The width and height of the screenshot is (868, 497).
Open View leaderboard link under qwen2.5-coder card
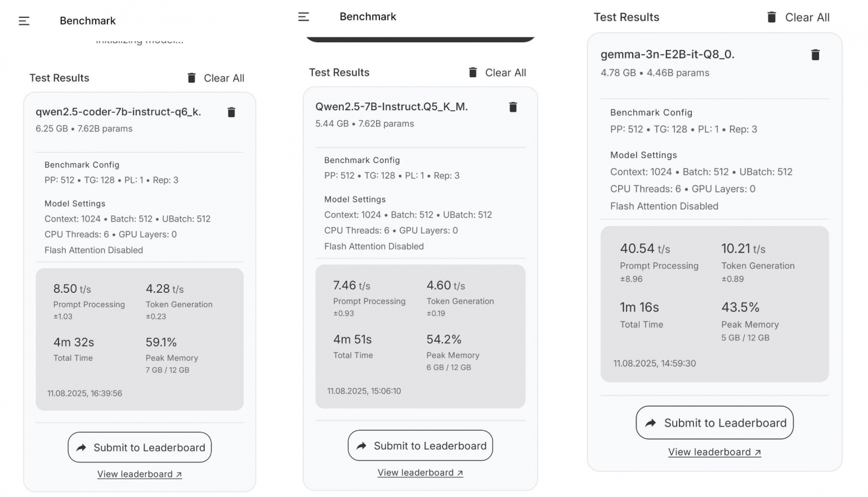tap(140, 474)
